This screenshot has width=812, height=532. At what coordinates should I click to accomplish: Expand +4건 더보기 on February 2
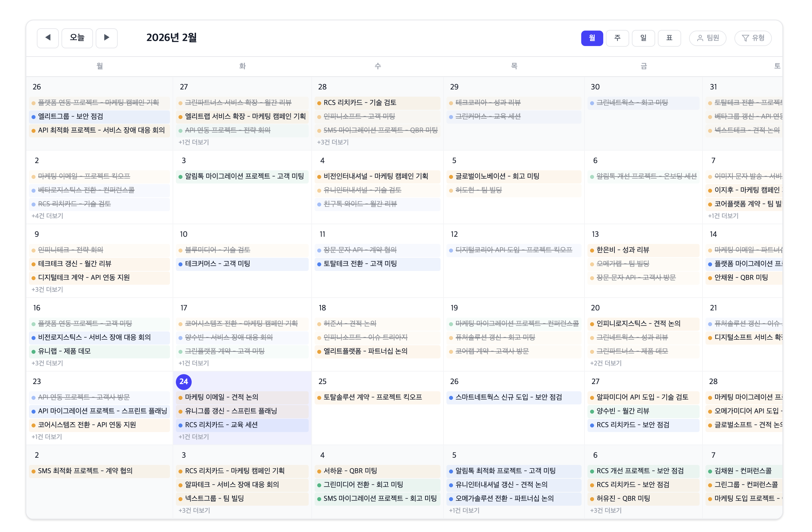[x=47, y=216]
